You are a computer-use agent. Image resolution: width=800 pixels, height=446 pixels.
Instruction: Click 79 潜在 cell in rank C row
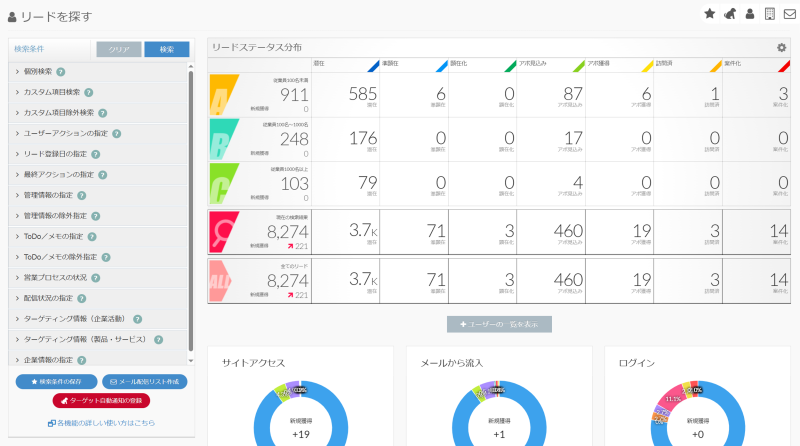click(345, 184)
